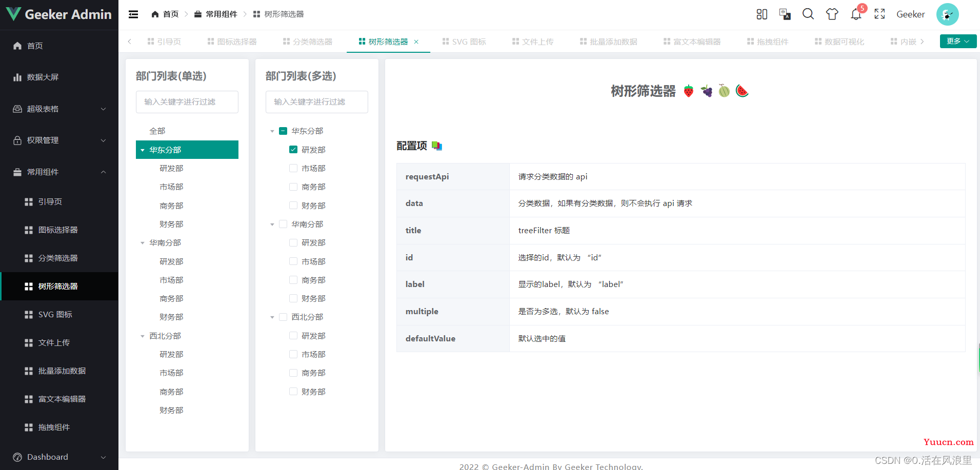Collapse 华南分部 arrow in multi-select tree

coord(272,224)
